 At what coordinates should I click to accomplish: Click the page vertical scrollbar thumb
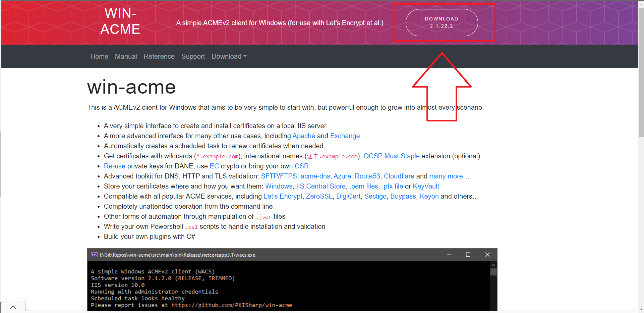tap(641, 71)
